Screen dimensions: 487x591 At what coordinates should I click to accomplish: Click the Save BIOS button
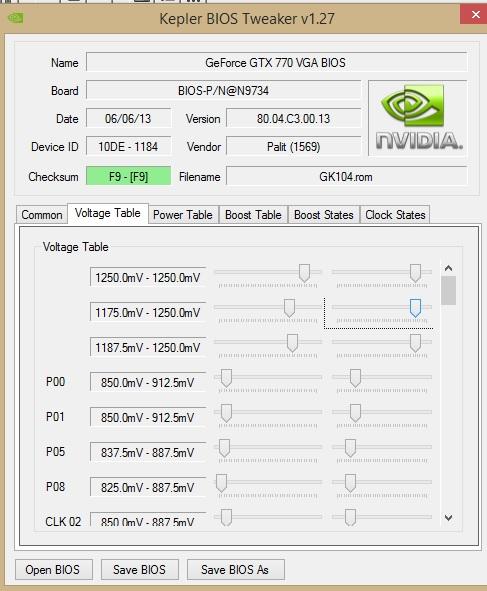point(139,570)
